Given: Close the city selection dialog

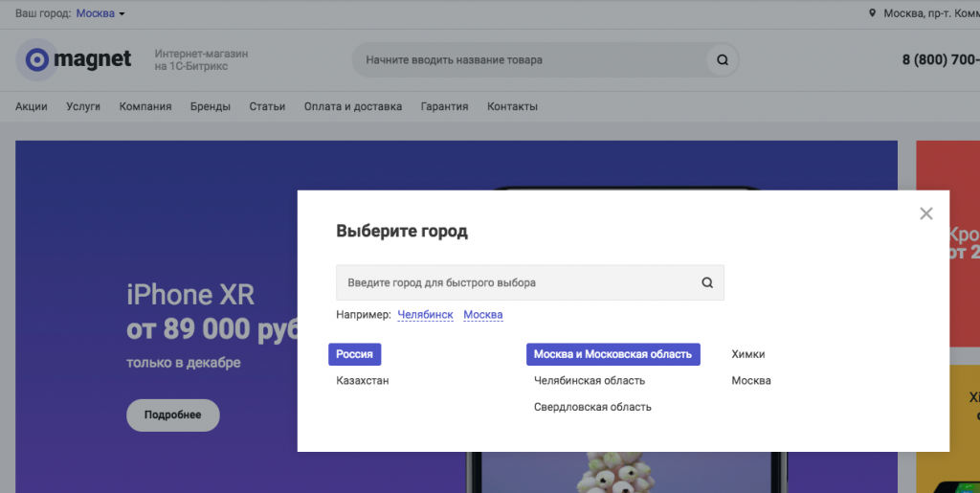Looking at the screenshot, I should coord(925,213).
